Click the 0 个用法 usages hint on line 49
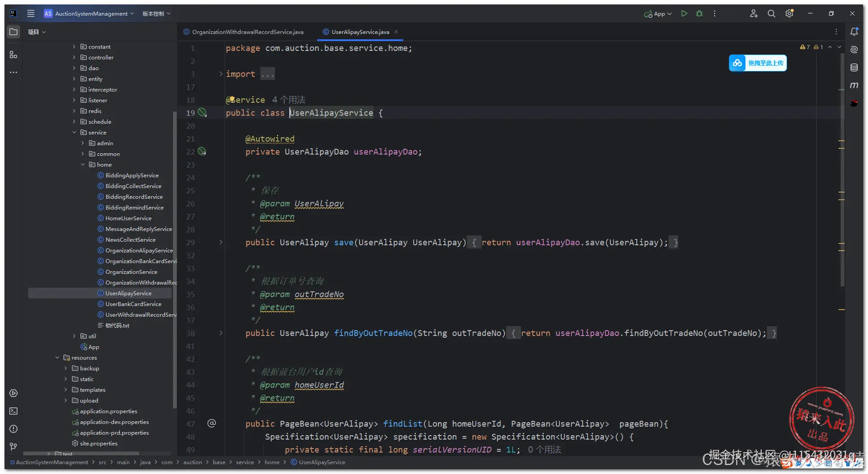Viewport: 868px width, 474px height. tap(544, 449)
